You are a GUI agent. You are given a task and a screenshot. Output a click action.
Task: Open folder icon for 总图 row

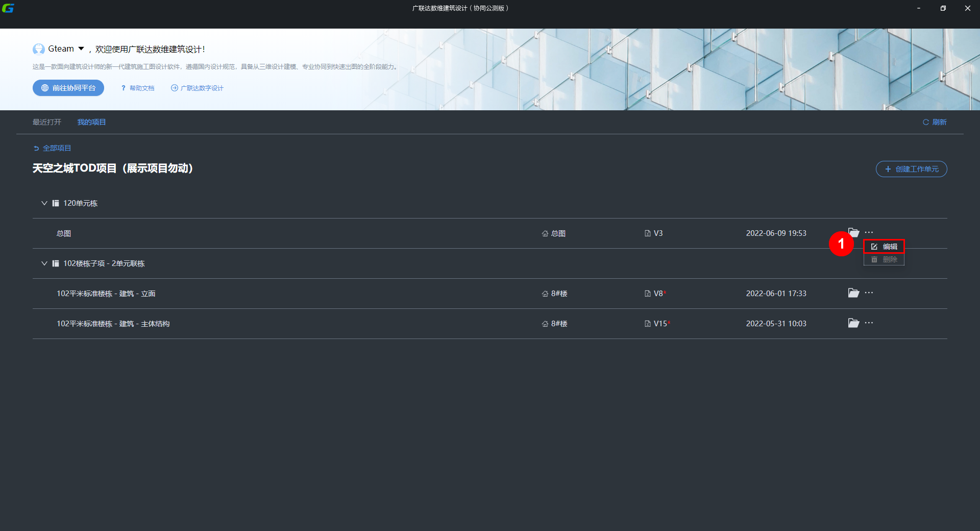point(853,232)
